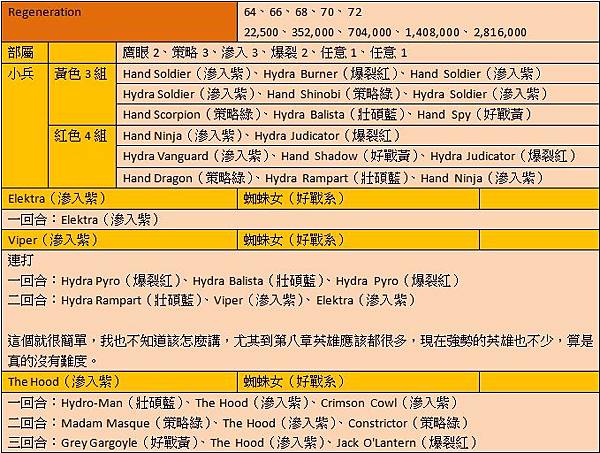This screenshot has width=600, height=453.
Task: Click the 紅色 4 組 cell
Action: click(x=82, y=156)
